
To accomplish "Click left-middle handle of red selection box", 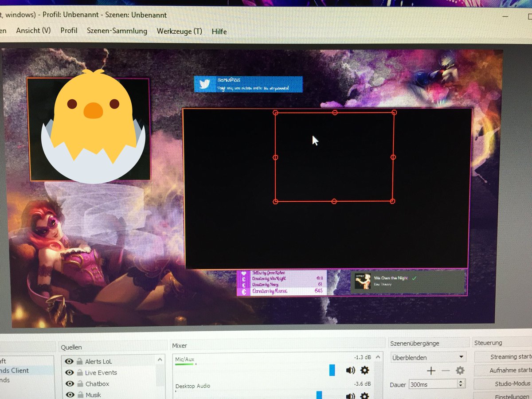I will click(x=275, y=157).
